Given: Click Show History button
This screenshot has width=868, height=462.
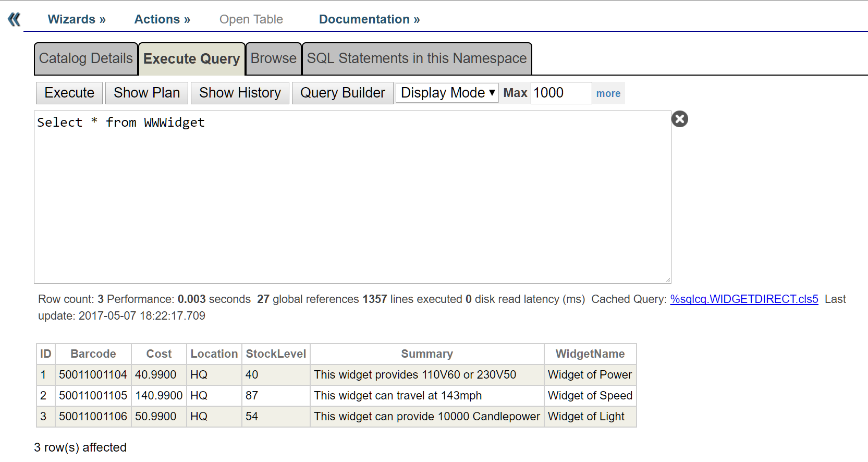Looking at the screenshot, I should 240,93.
